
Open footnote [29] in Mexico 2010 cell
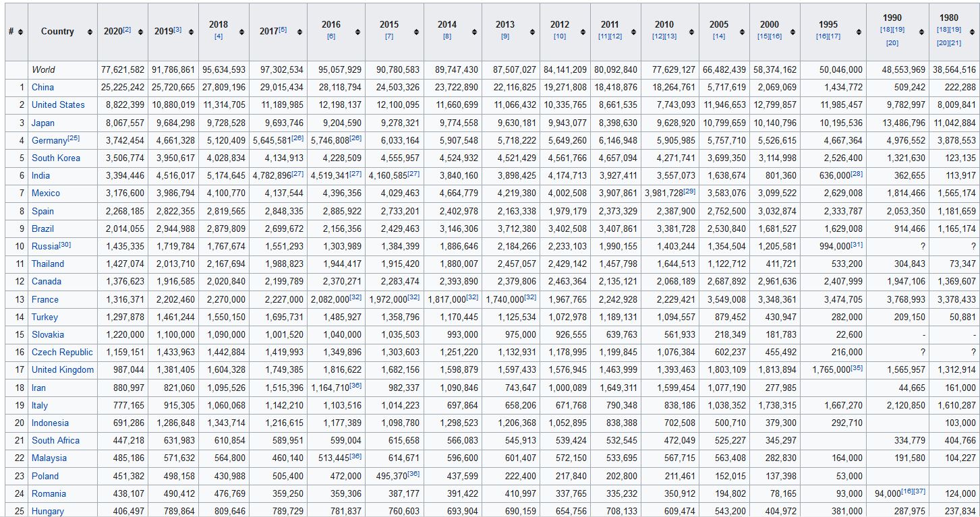point(689,191)
